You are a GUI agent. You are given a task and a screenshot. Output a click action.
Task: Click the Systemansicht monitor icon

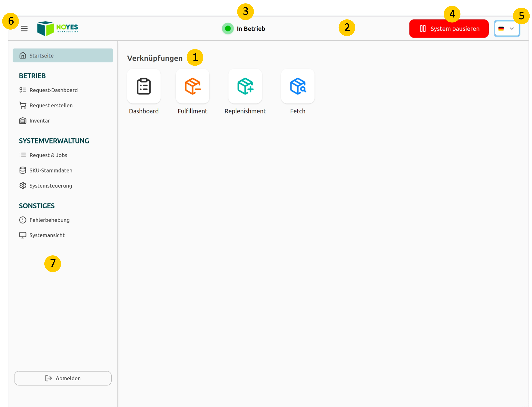23,235
